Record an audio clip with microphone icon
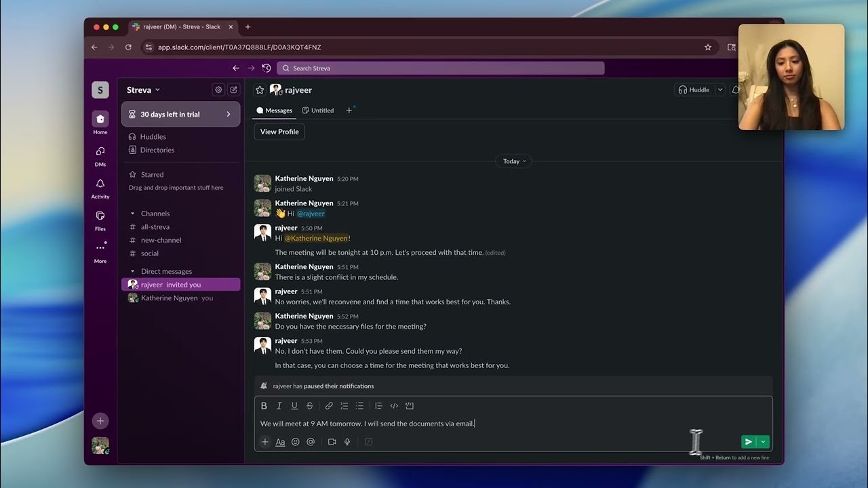Viewport: 868px width, 488px height. pos(347,442)
